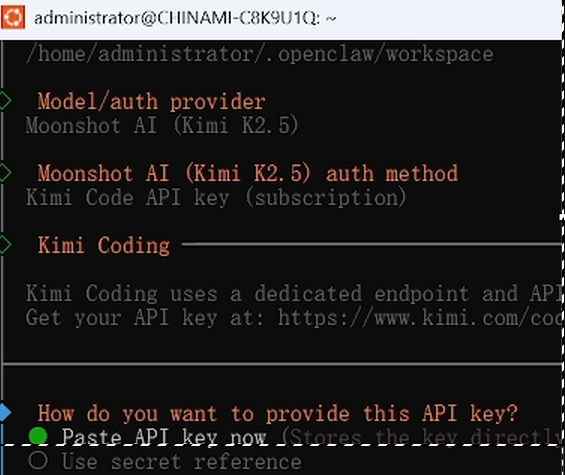Select the Paste API key now radio option
565x475 pixels.
[x=164, y=437]
